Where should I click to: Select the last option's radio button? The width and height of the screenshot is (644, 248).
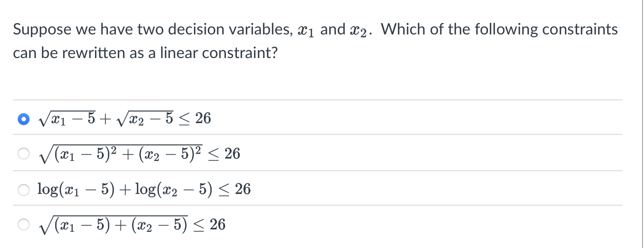[x=23, y=224]
